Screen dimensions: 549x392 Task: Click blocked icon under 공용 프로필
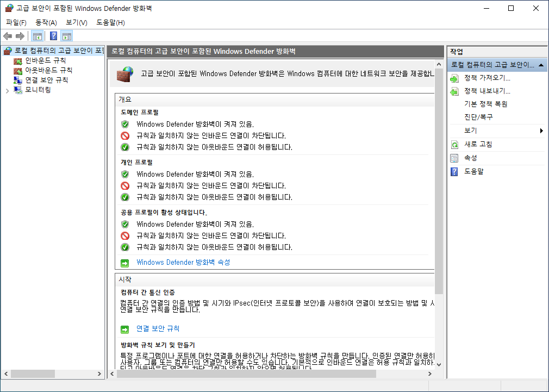click(125, 236)
